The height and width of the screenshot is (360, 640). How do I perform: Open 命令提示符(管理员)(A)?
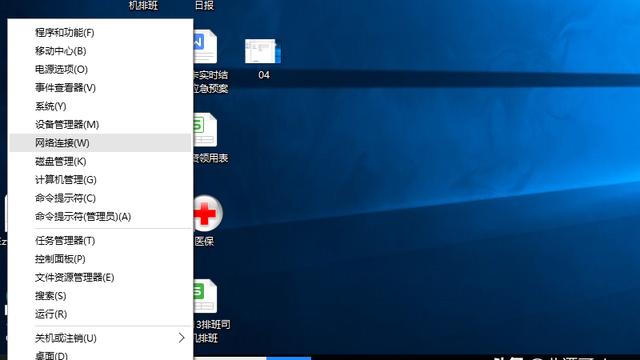point(100,216)
